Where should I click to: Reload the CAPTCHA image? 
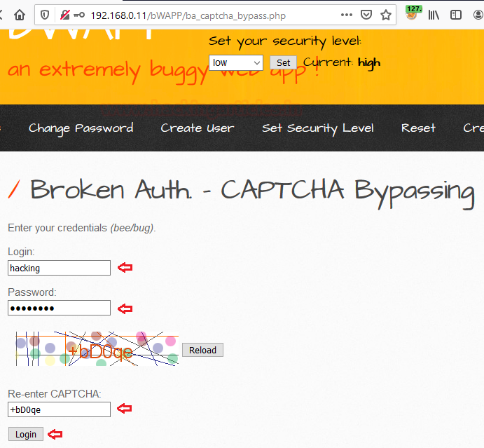(x=202, y=350)
